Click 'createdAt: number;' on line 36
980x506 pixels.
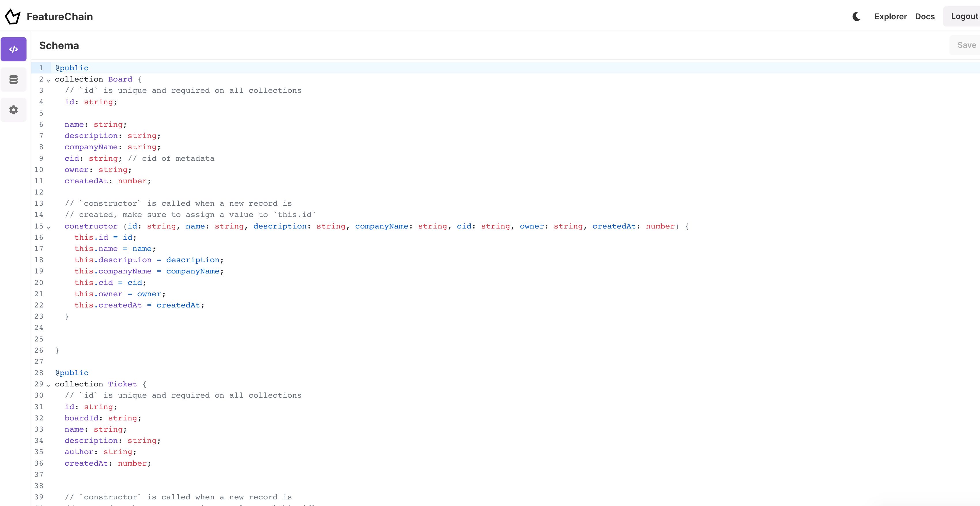pos(108,463)
